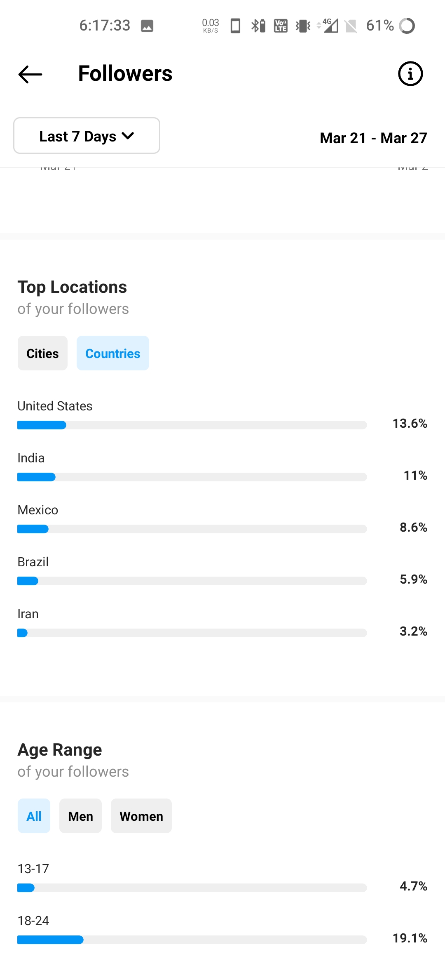The width and height of the screenshot is (445, 980).
Task: Tap the India location row label
Action: pyautogui.click(x=31, y=458)
